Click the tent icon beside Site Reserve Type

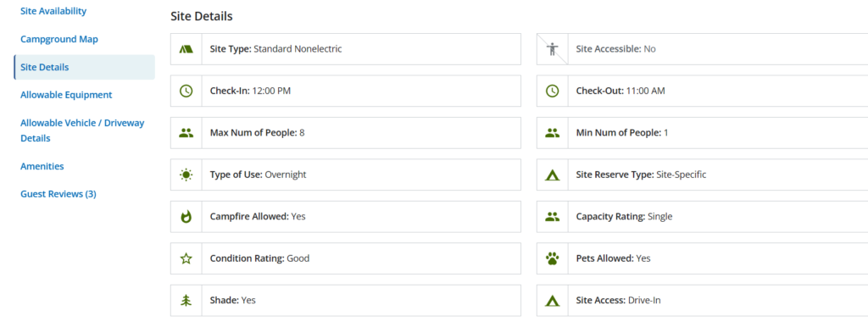click(x=553, y=175)
